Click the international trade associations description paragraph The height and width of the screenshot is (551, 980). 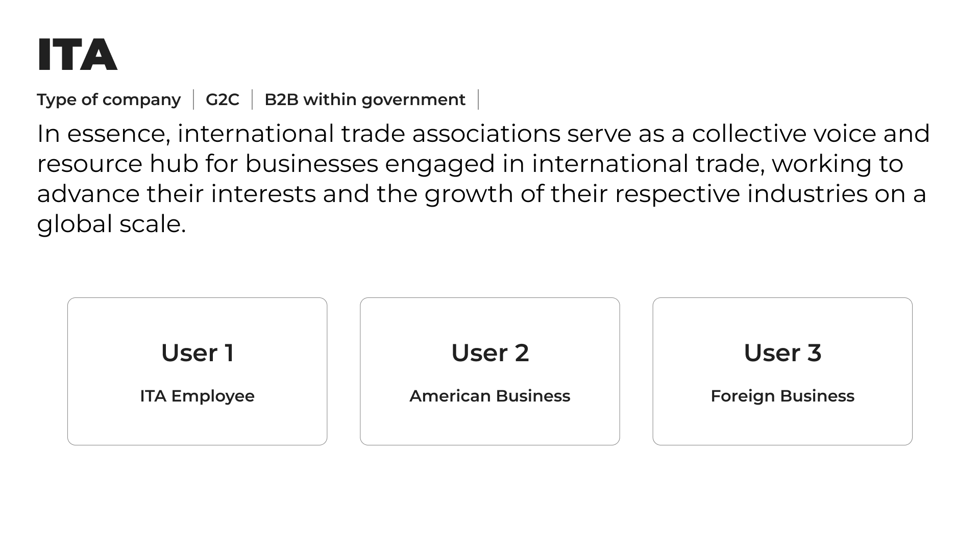coord(483,179)
